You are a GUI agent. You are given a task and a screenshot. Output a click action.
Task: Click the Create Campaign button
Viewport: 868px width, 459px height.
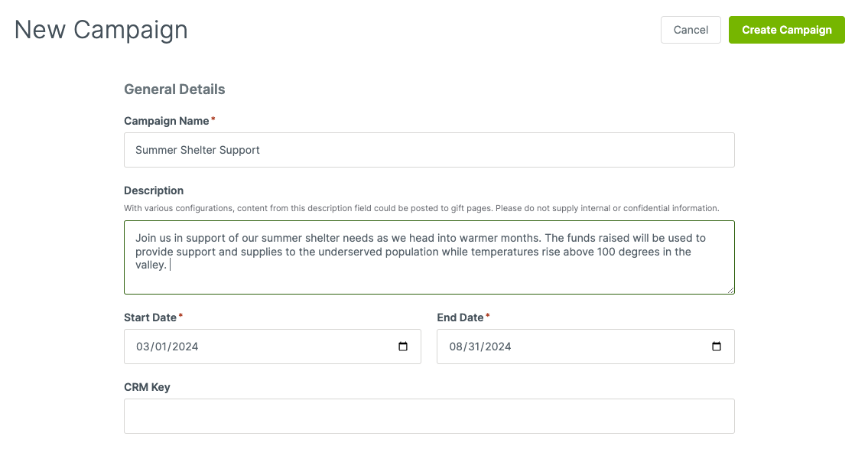787,30
